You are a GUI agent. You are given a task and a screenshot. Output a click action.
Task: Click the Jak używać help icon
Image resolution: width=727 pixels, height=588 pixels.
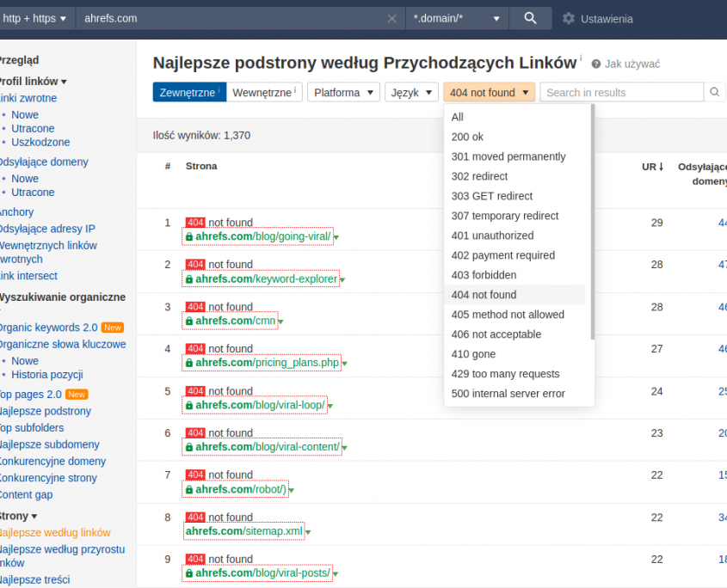[595, 64]
